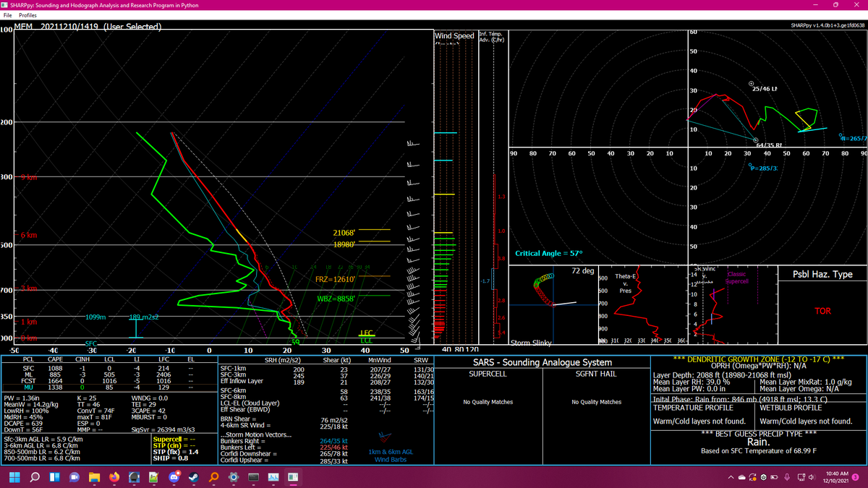
Task: Click the Theta-E v. Pres panel label
Action: tap(625, 283)
